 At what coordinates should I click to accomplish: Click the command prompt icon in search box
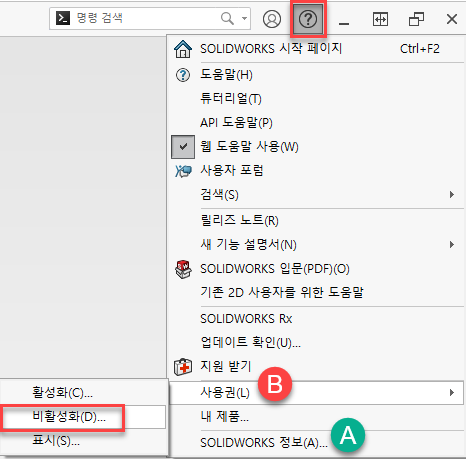click(x=63, y=18)
